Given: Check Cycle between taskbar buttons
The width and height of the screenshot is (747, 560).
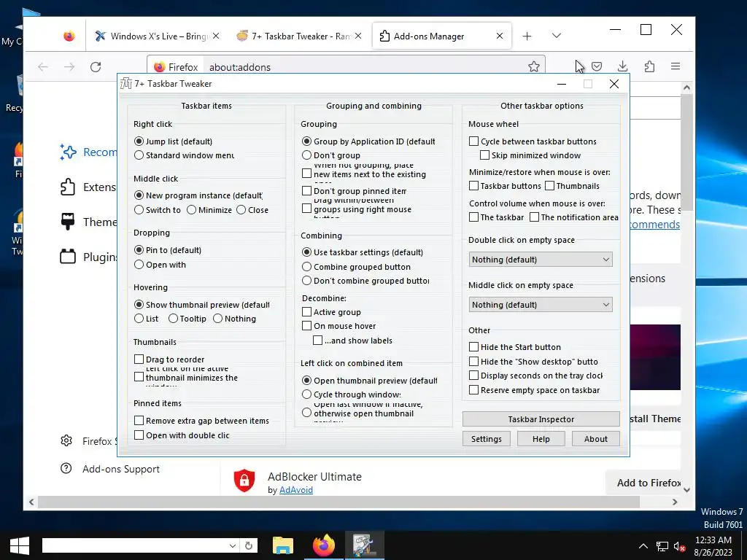Looking at the screenshot, I should coord(473,141).
